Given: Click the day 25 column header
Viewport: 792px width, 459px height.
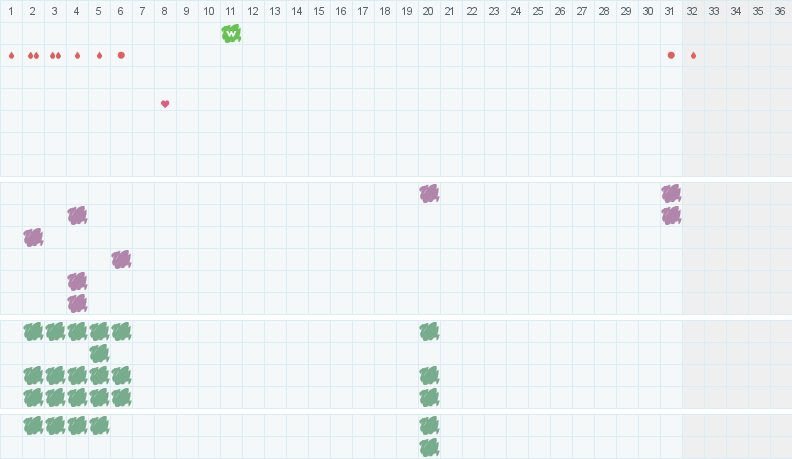Looking at the screenshot, I should click(538, 11).
